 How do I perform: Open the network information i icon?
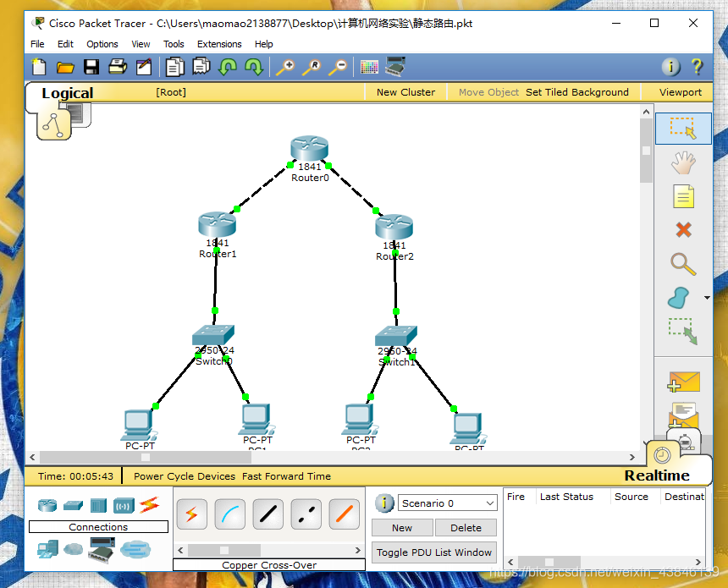670,68
